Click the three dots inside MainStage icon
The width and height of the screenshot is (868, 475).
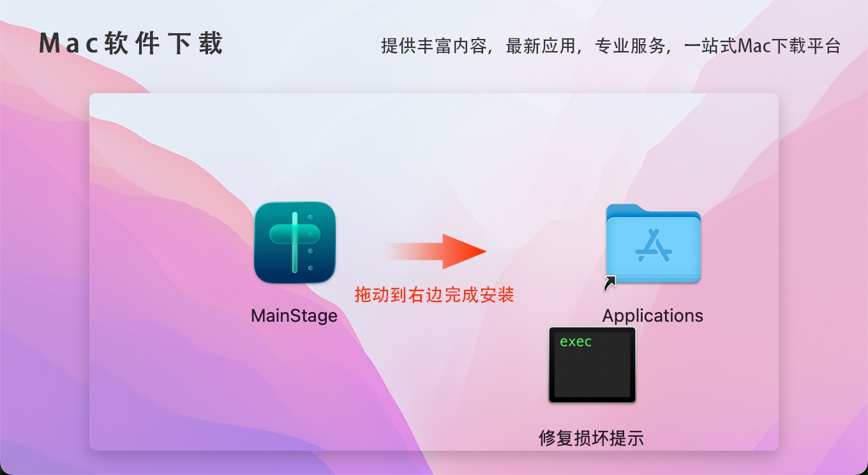click(310, 243)
